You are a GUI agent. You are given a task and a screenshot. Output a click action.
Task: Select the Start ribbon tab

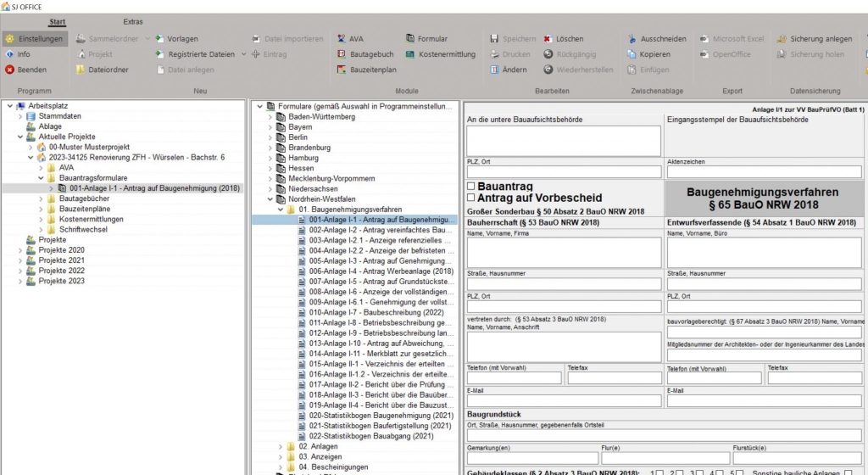(58, 21)
